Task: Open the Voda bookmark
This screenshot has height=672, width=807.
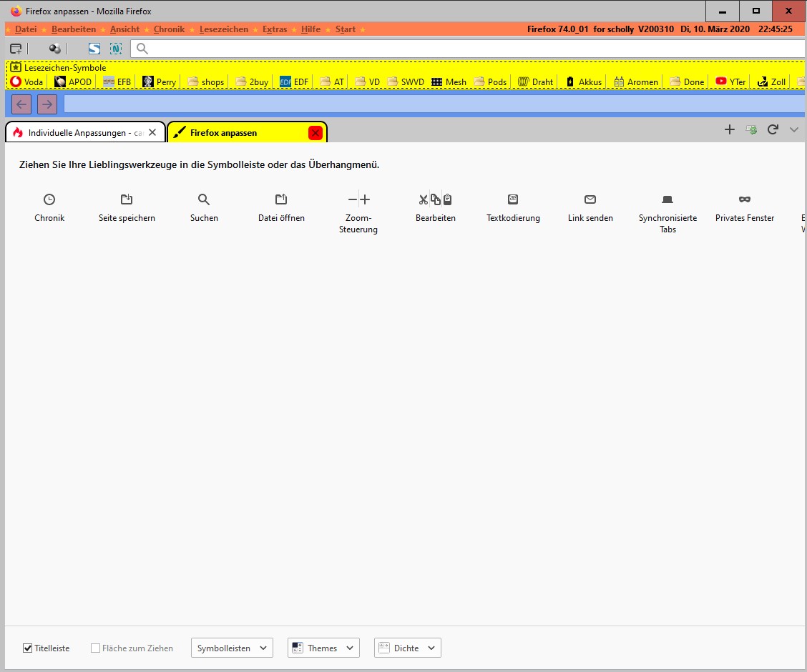Action: (x=27, y=81)
